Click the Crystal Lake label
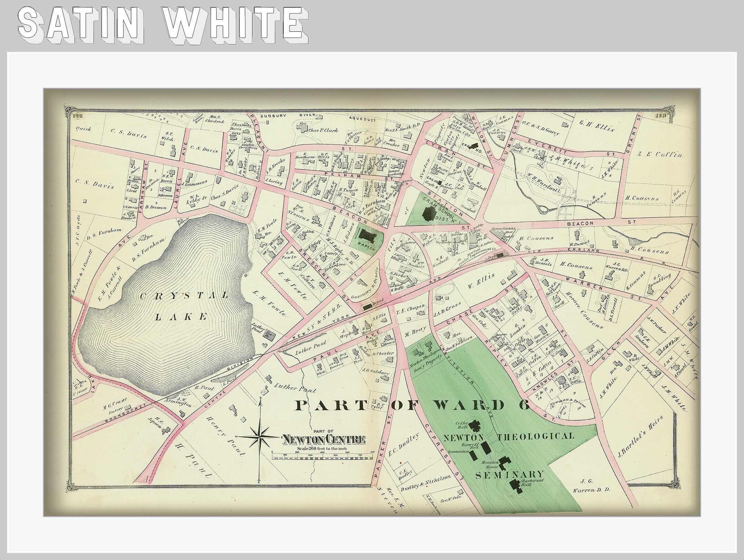This screenshot has height=560, width=744. [x=184, y=306]
